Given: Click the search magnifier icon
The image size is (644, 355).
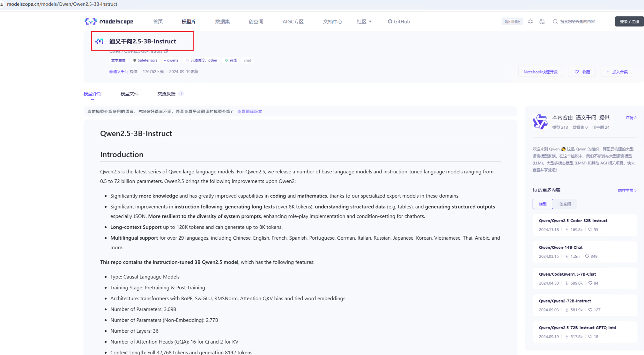Looking at the screenshot, I should (x=555, y=22).
